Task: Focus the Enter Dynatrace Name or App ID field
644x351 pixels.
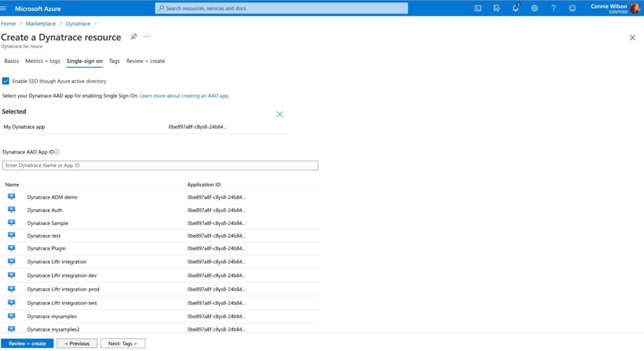Action: pos(160,165)
